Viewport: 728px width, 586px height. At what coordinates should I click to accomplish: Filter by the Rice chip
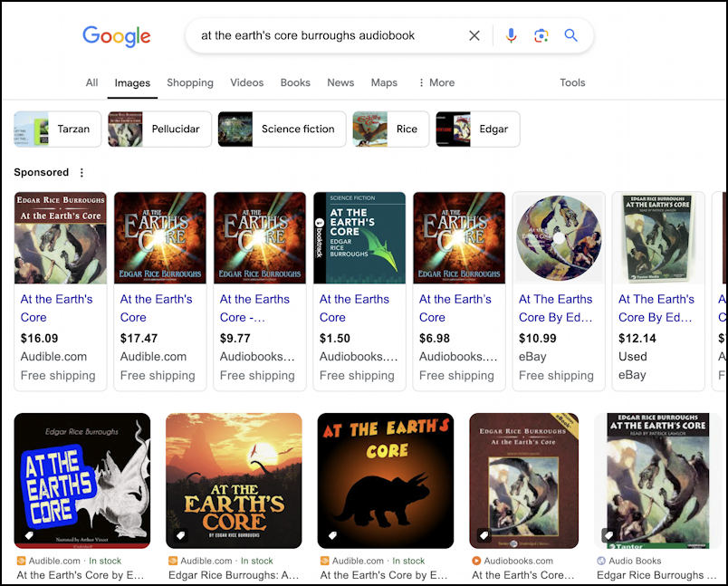pyautogui.click(x=391, y=130)
